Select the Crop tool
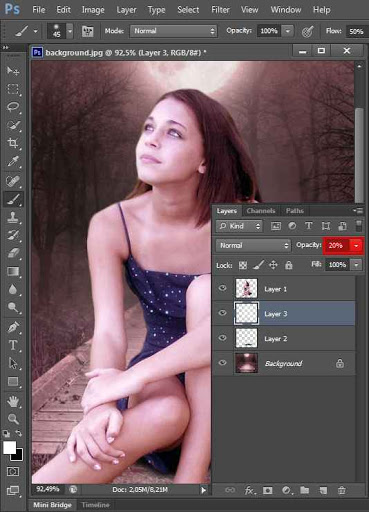This screenshot has height=512, width=369. click(13, 143)
